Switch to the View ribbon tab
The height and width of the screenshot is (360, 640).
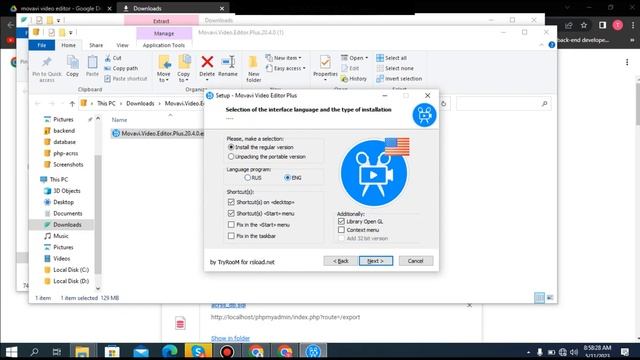(122, 45)
